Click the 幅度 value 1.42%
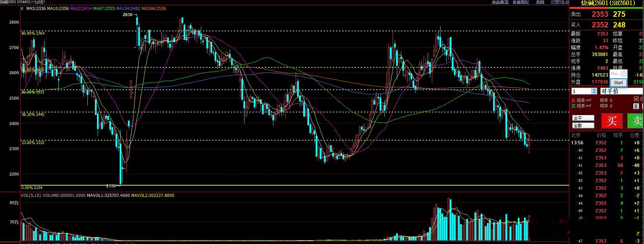This screenshot has width=644, height=244. (602, 47)
